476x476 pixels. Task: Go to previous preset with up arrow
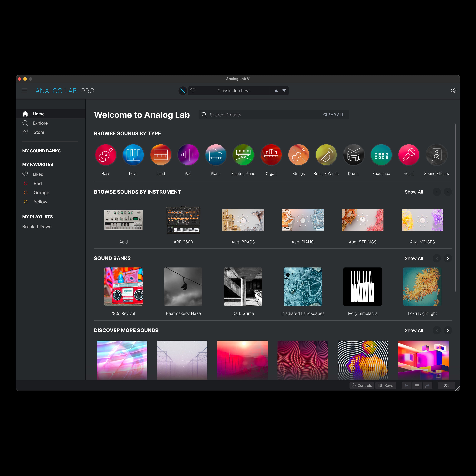[x=276, y=91]
